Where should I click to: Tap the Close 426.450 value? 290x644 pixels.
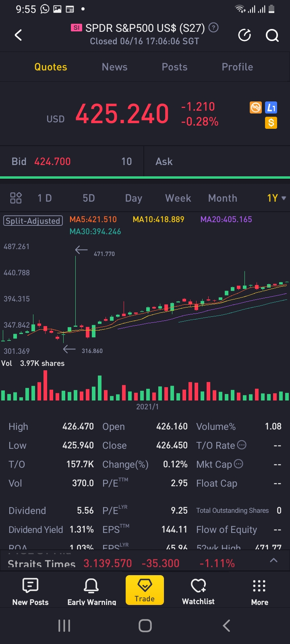pyautogui.click(x=172, y=445)
